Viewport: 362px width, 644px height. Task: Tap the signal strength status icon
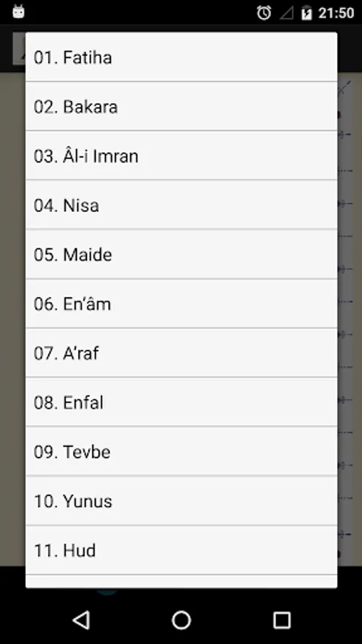click(x=286, y=13)
